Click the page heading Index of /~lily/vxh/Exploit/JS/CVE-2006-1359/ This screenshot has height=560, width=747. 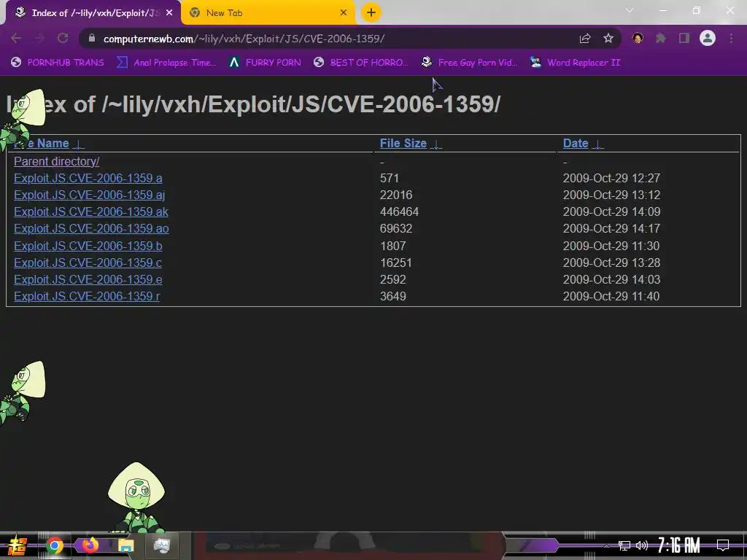(253, 104)
